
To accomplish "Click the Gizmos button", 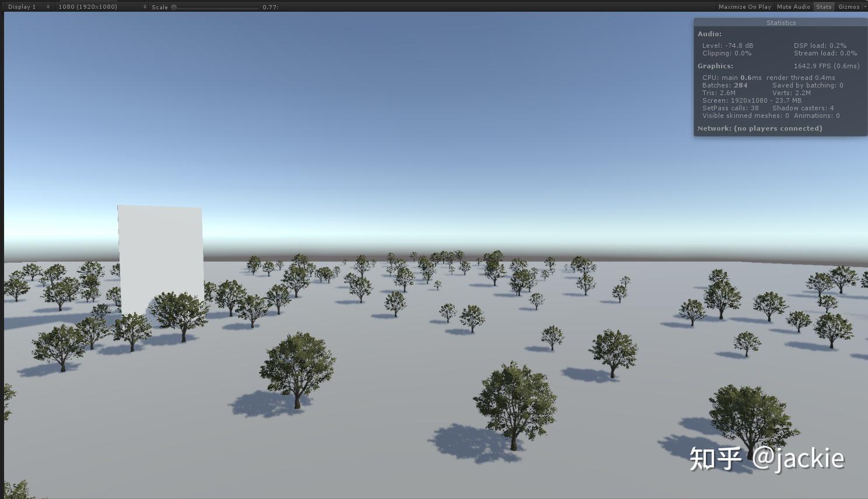I will pyautogui.click(x=849, y=6).
